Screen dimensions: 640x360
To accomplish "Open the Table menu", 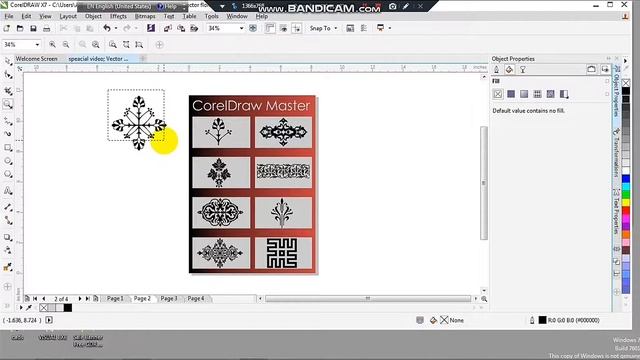I will [189, 16].
